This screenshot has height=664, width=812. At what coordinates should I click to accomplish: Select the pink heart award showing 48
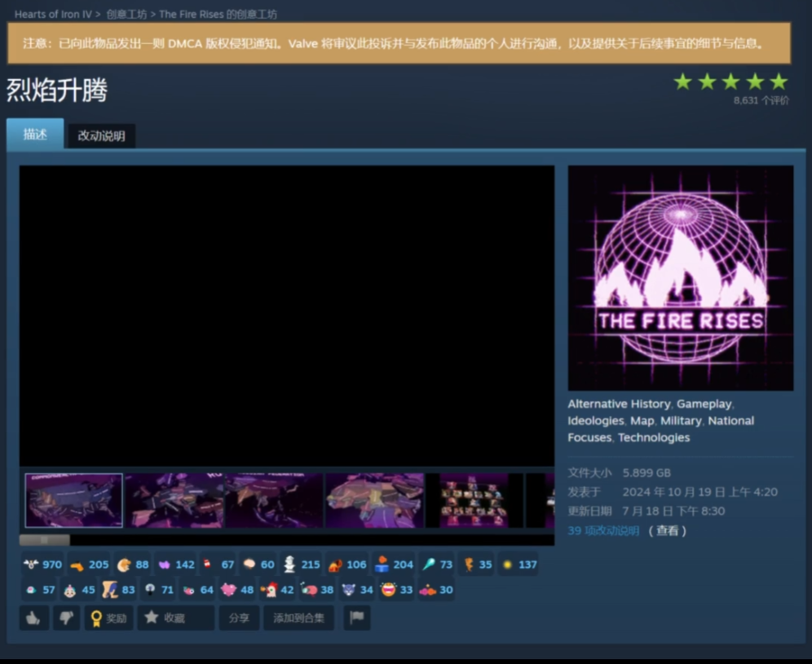[237, 590]
